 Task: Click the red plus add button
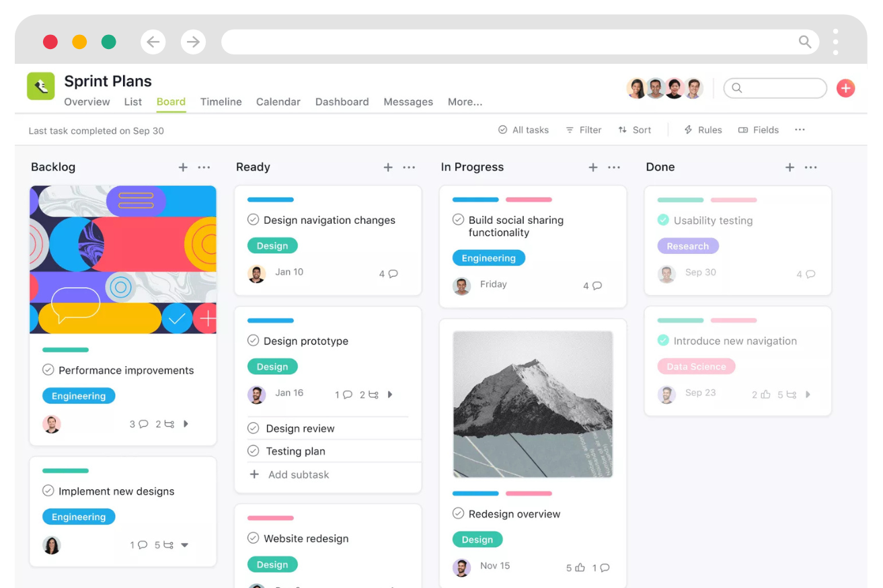tap(845, 88)
